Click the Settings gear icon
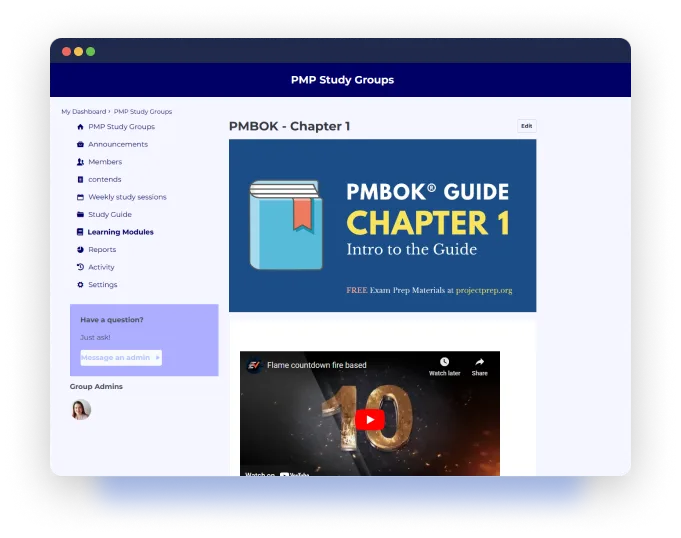The image size is (681, 538). [x=80, y=285]
